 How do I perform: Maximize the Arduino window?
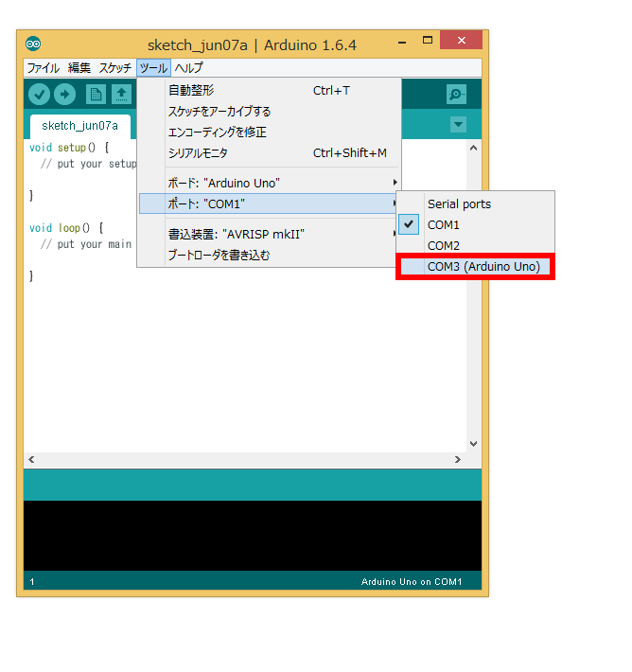428,41
